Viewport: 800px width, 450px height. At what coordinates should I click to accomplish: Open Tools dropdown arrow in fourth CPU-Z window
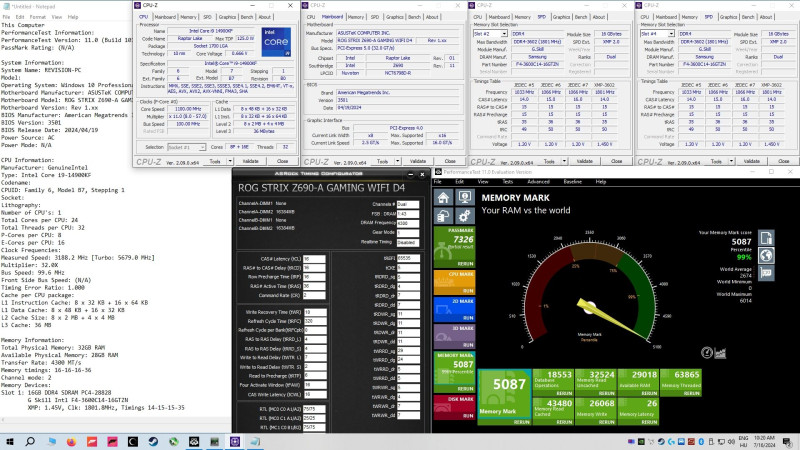click(x=731, y=161)
